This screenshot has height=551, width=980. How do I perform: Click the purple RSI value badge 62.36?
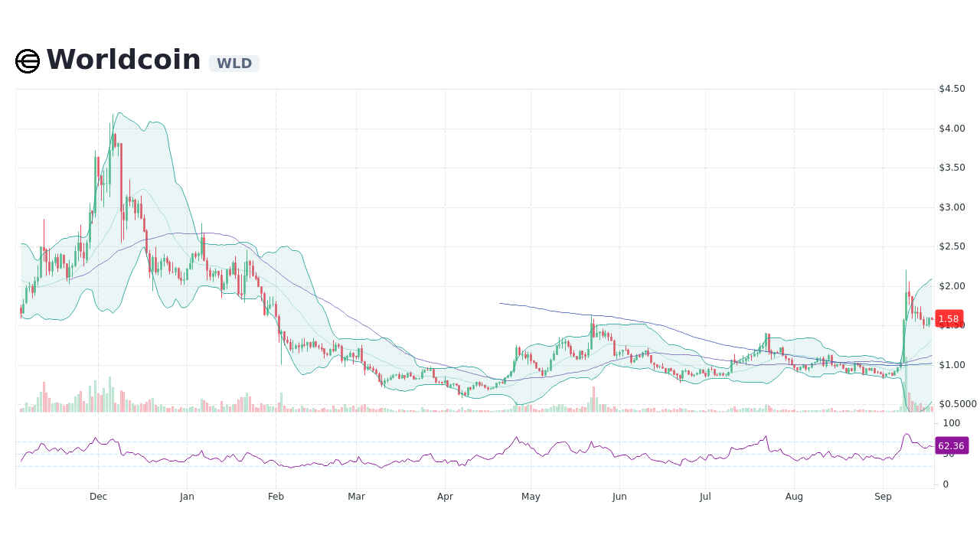click(951, 446)
